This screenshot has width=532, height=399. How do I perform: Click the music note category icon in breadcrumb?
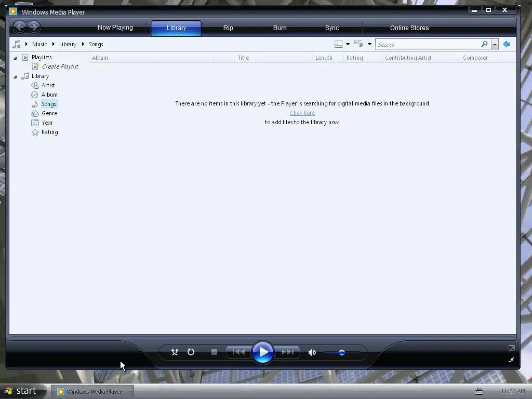[x=16, y=44]
